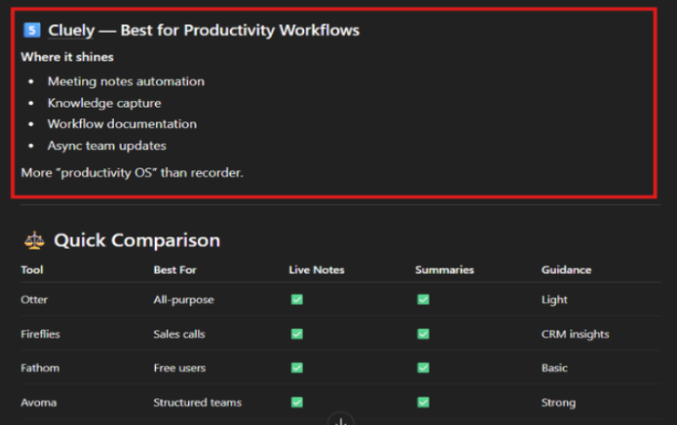
Task: Click the 'Sales calls' cell
Action: (179, 334)
